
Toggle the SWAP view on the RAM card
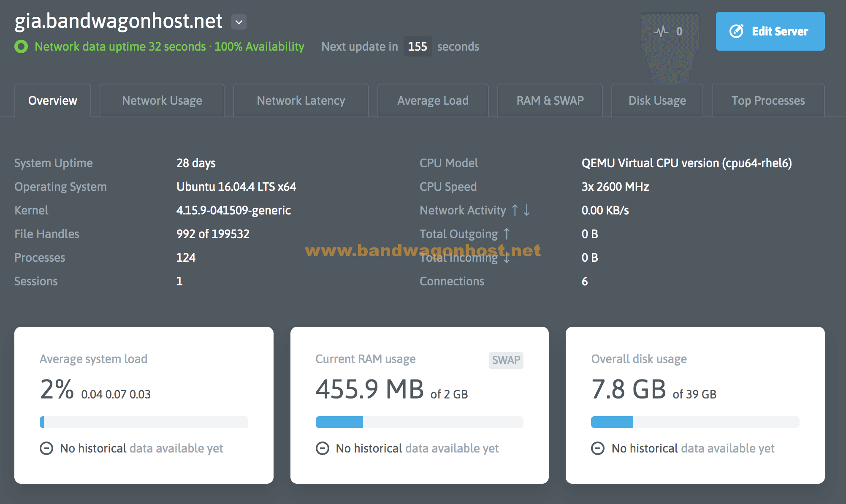click(x=506, y=360)
